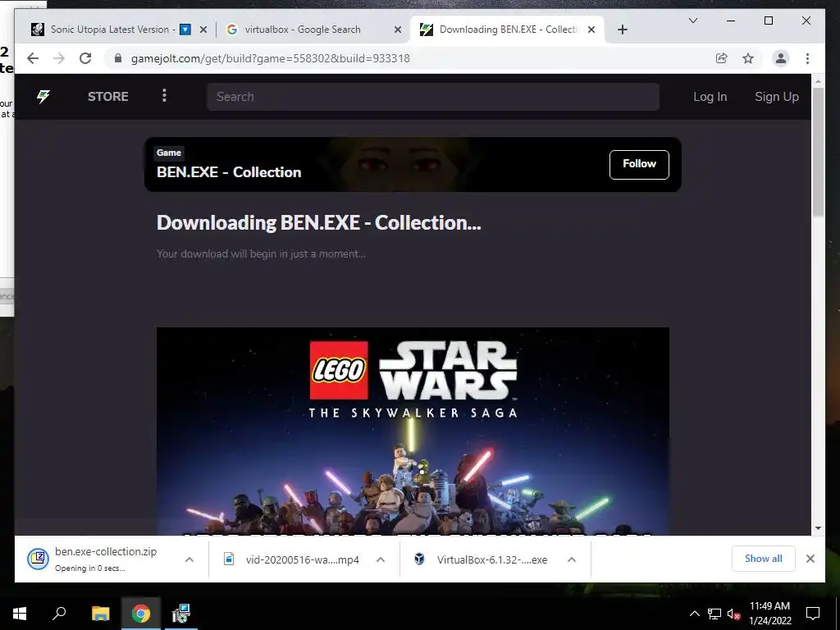
Task: Open the network status tray icon
Action: click(714, 614)
